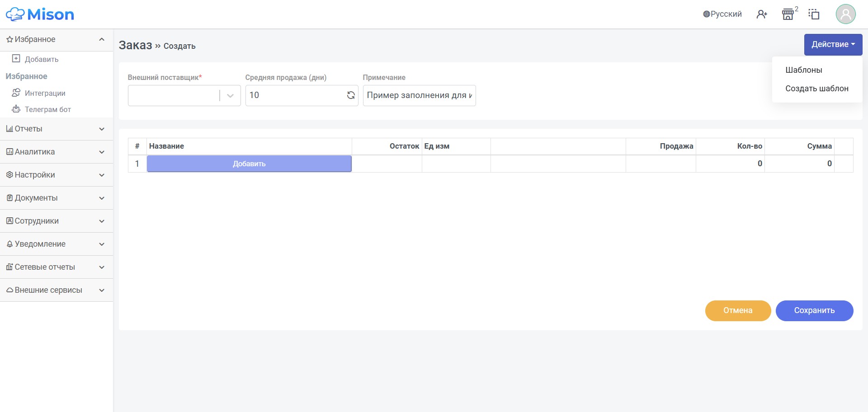Screen dimensions: 868x412
Task: Click the copy layout icon in header
Action: 814,14
